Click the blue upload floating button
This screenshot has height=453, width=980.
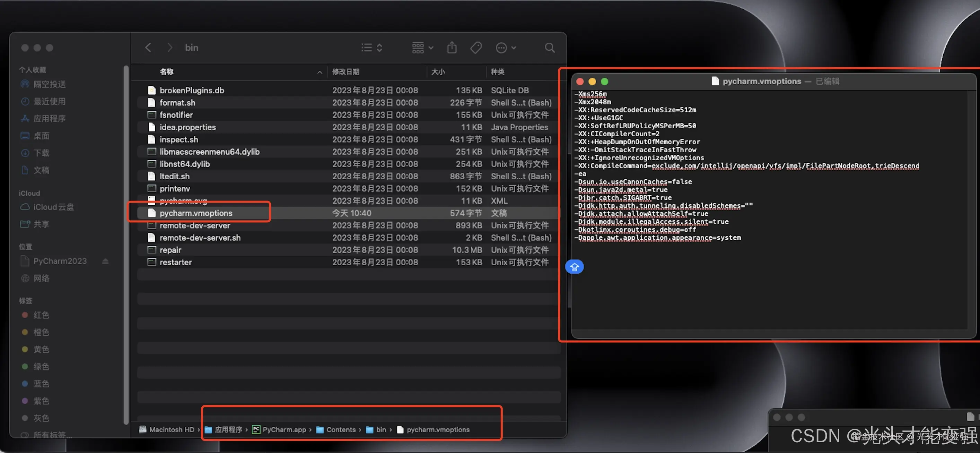pos(574,267)
